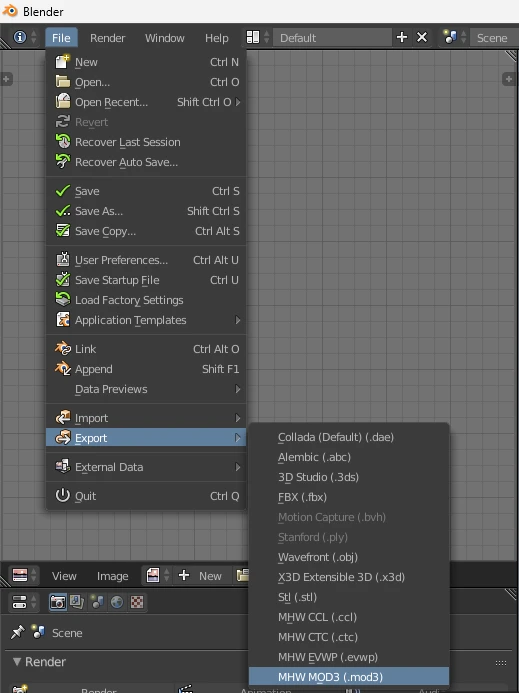
Task: Expand the Open Recent submenu
Action: [238, 102]
